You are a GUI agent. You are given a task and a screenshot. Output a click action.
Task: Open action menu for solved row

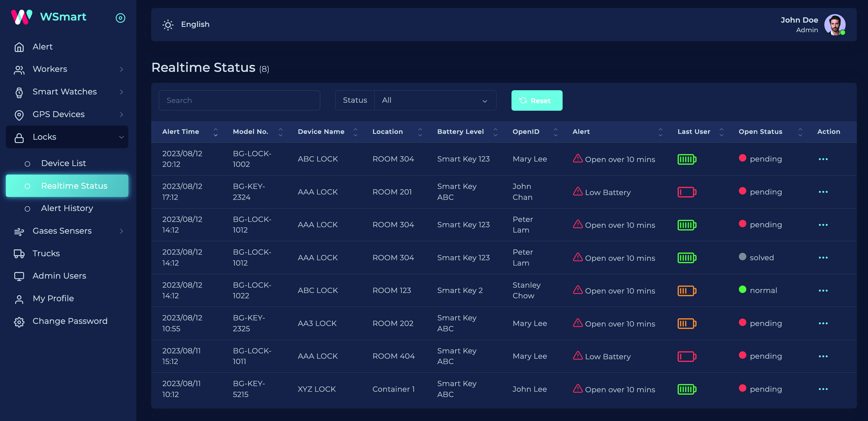823,258
